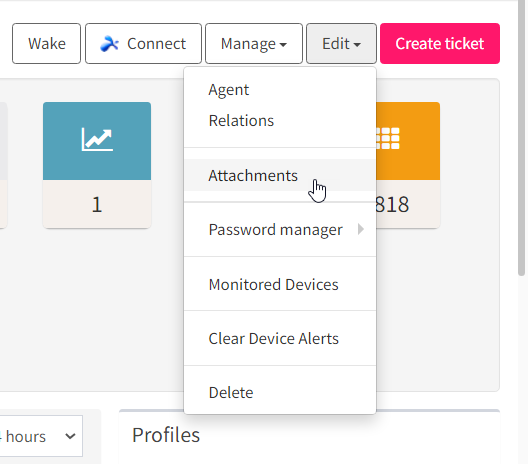Click the pink Create ticket button
Viewport: 528px width, 464px height.
click(x=440, y=43)
